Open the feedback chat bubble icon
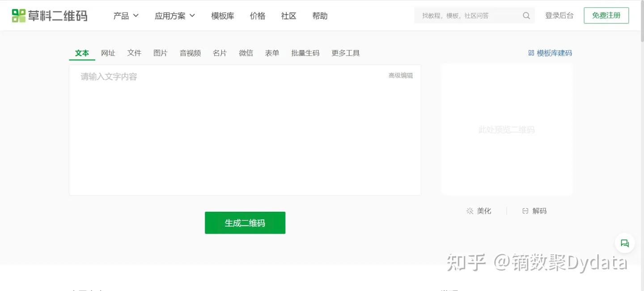 click(624, 243)
